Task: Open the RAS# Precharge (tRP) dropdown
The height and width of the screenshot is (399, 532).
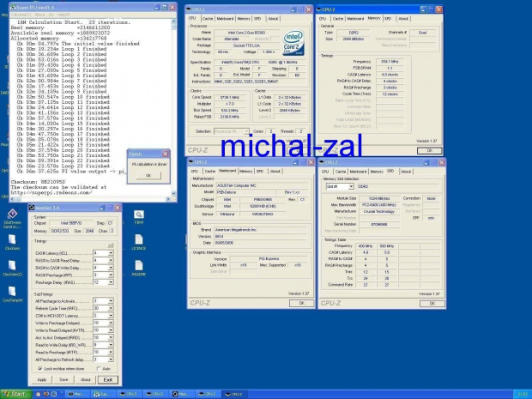Action: pos(111,275)
